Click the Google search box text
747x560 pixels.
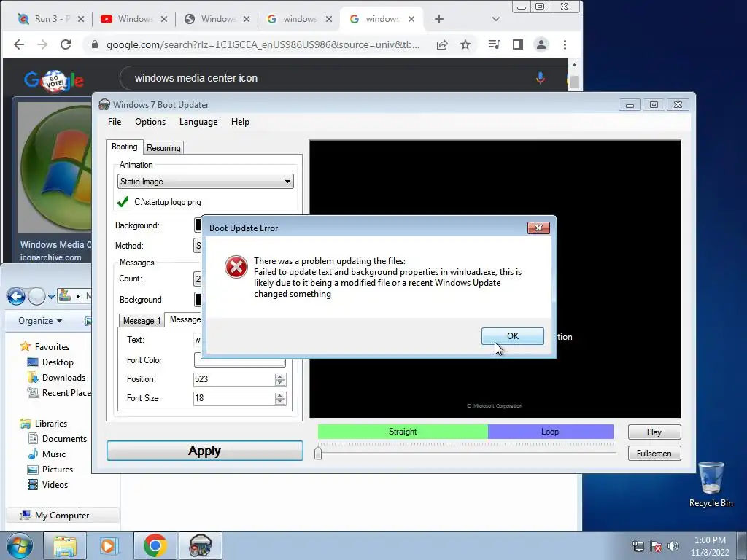pos(196,78)
